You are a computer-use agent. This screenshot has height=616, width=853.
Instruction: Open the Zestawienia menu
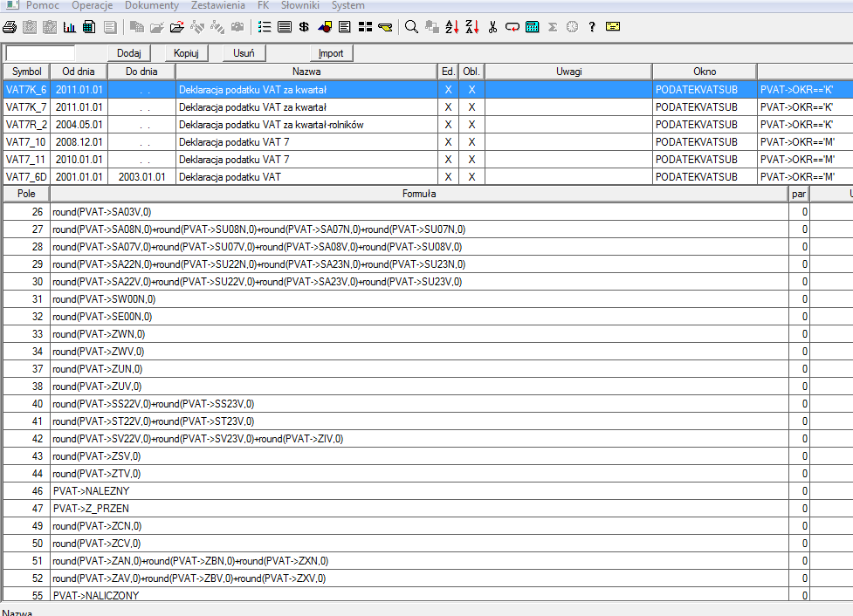coord(218,5)
